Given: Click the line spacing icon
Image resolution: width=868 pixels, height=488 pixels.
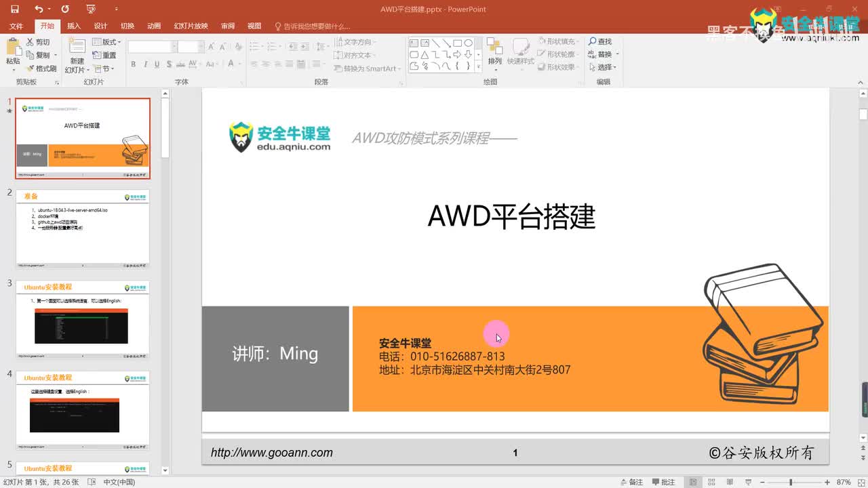Looking at the screenshot, I should pos(321,47).
